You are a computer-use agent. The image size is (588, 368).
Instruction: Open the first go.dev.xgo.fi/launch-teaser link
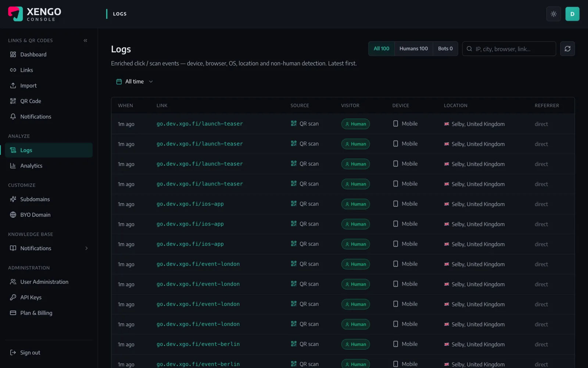coord(200,124)
